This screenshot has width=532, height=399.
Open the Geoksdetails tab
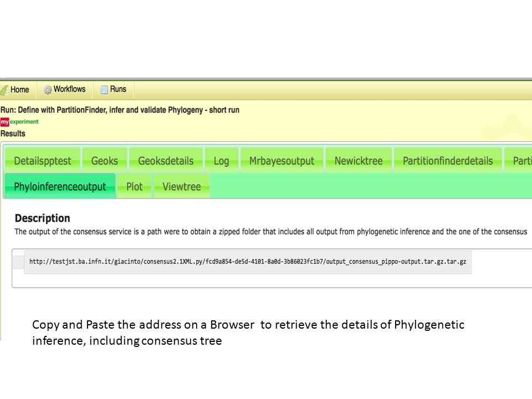click(166, 161)
